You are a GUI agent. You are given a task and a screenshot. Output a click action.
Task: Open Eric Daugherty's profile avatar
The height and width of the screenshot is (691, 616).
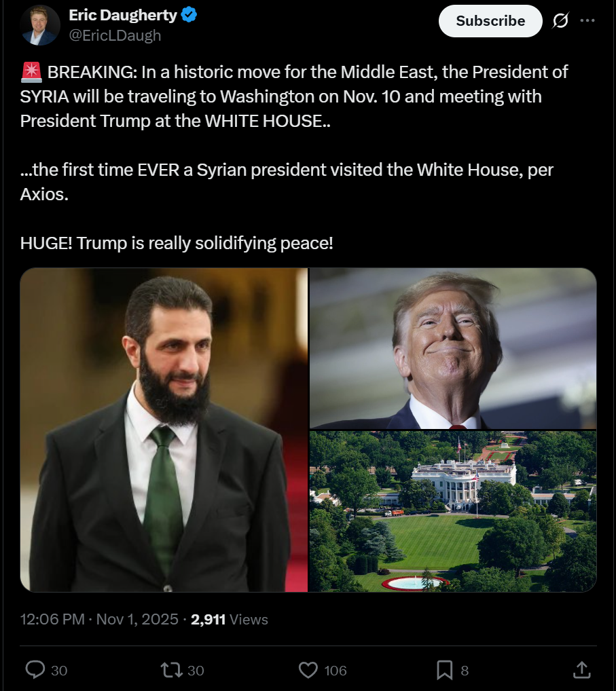coord(39,25)
